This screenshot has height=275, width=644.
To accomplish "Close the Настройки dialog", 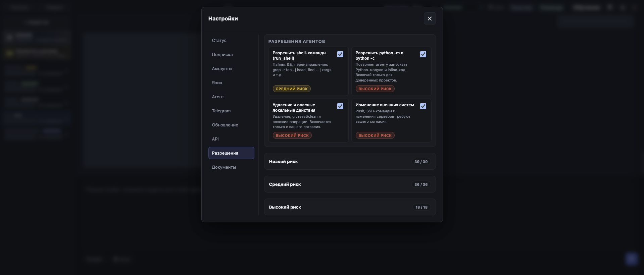I will [430, 18].
